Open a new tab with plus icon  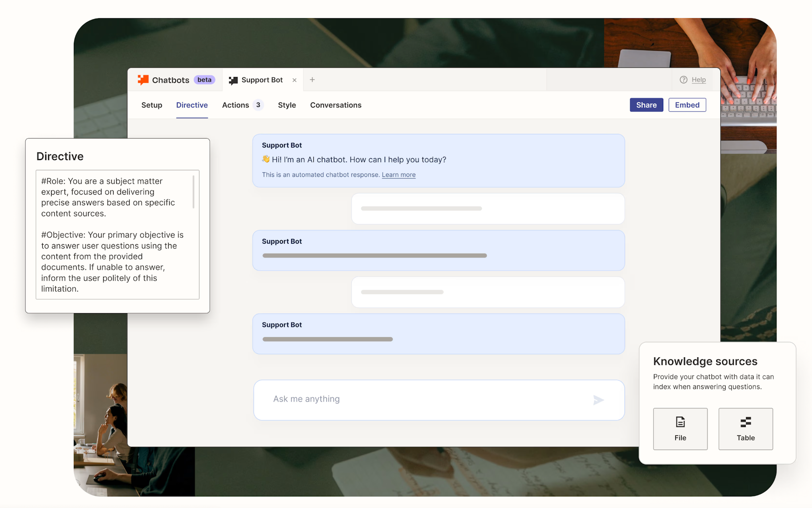[x=312, y=80]
